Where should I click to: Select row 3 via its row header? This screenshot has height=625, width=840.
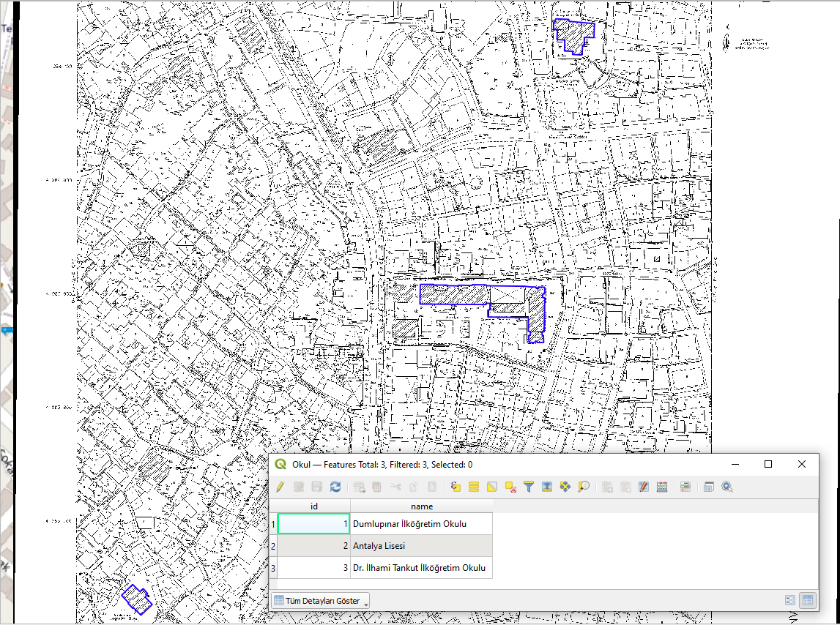pyautogui.click(x=273, y=568)
